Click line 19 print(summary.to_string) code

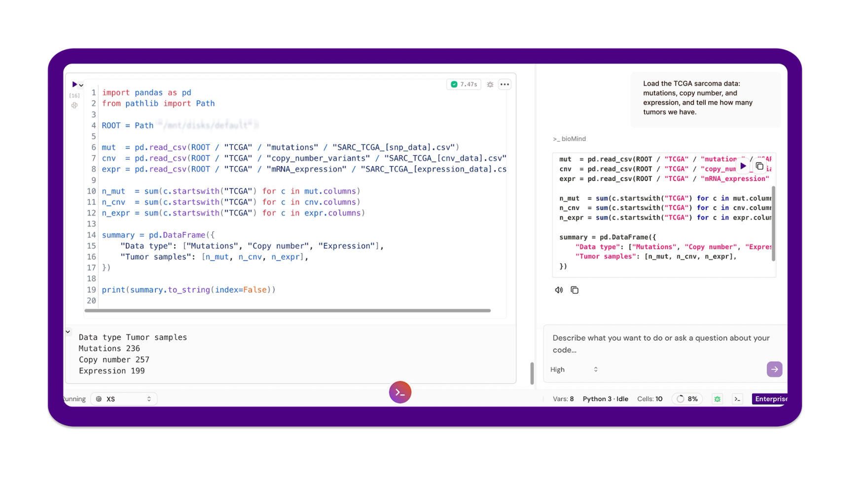[188, 290]
